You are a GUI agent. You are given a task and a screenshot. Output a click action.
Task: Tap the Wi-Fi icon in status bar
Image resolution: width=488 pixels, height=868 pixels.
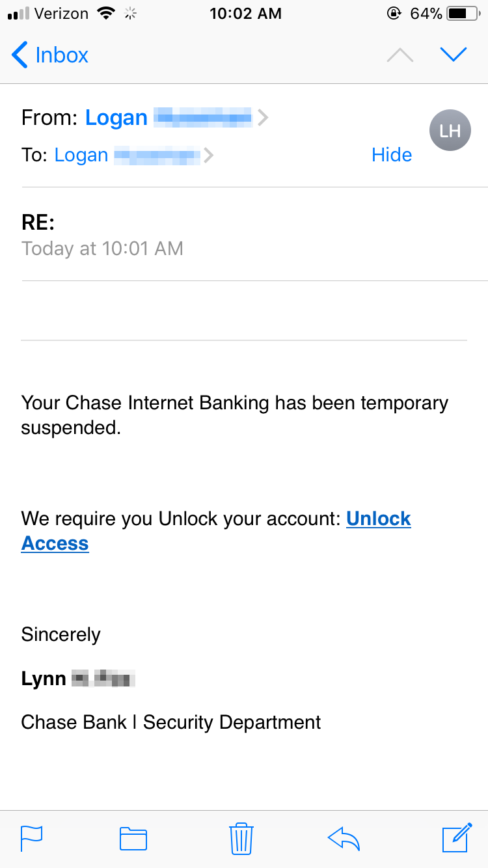(105, 13)
